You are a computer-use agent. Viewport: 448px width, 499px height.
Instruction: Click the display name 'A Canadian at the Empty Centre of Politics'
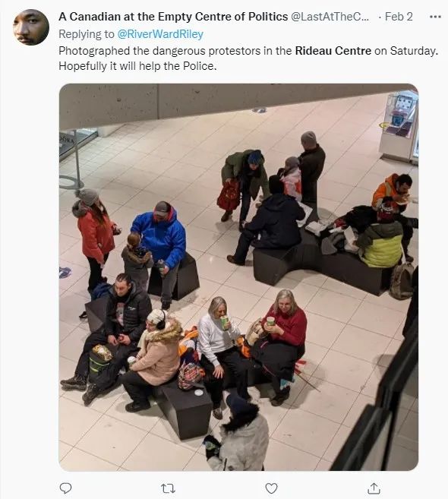[x=173, y=17]
